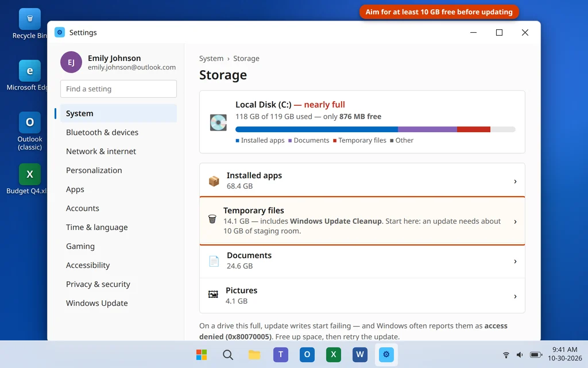
Task: Go to Network & internet
Action: point(118,151)
